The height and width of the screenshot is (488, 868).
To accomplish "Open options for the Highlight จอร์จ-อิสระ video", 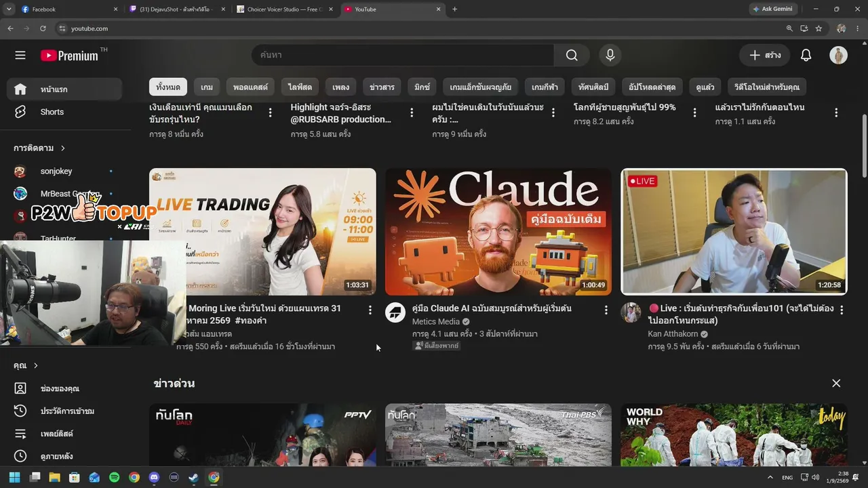I will point(412,113).
